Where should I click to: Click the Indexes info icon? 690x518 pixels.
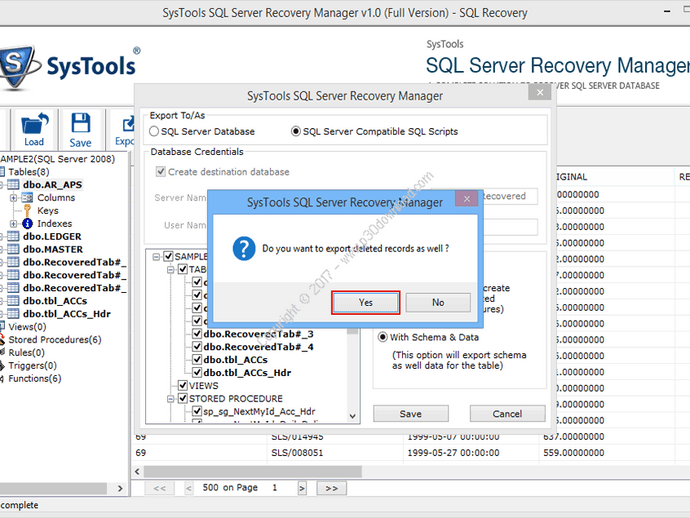coord(27,224)
